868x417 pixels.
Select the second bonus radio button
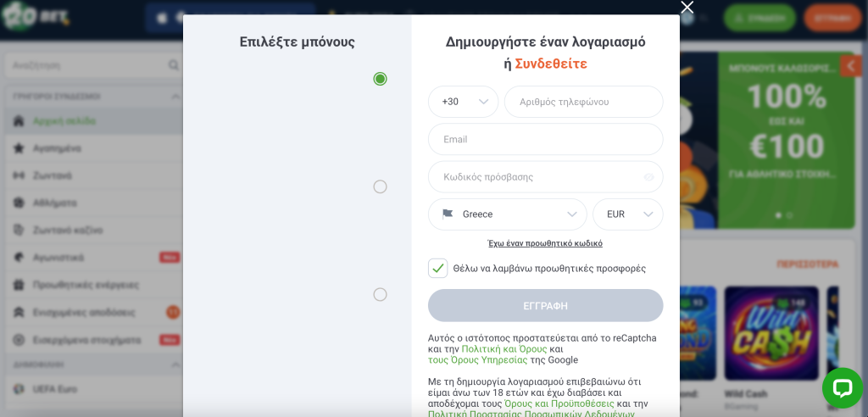tap(380, 186)
